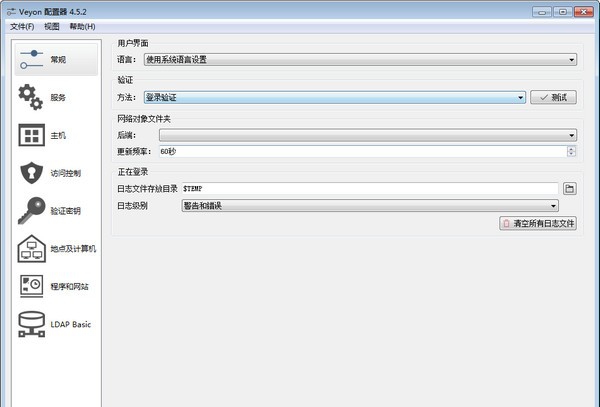Expand the 日志级别 log level dropdown
600x407 pixels.
click(370, 206)
